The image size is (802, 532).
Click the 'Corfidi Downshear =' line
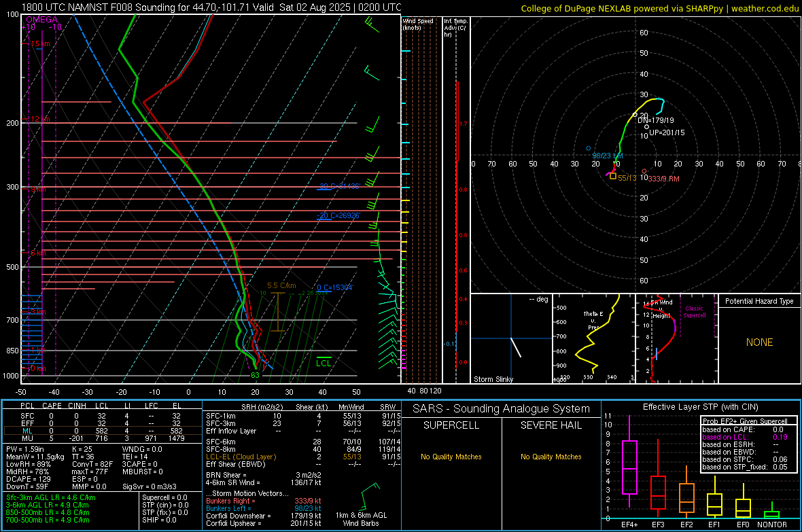pyautogui.click(x=264, y=516)
